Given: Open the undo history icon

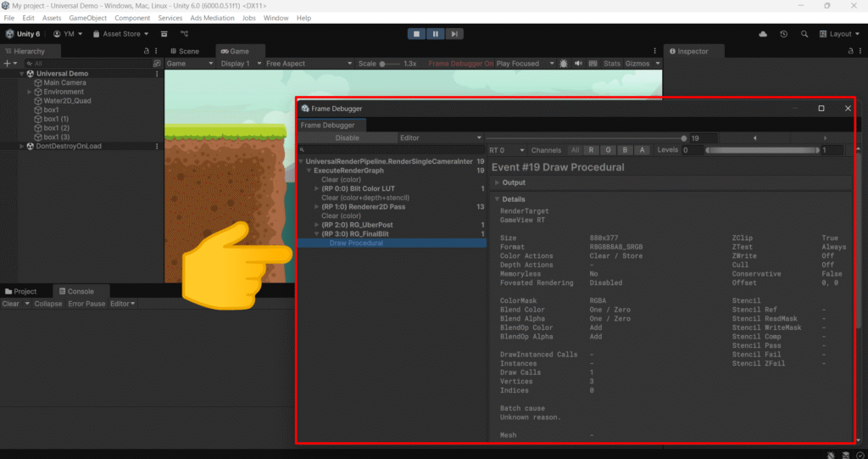Looking at the screenshot, I should [783, 34].
